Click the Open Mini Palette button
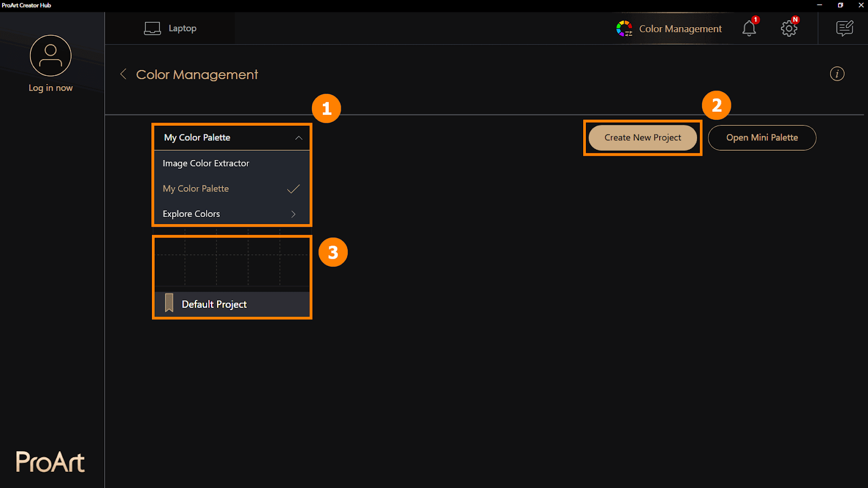The image size is (868, 488). (762, 138)
